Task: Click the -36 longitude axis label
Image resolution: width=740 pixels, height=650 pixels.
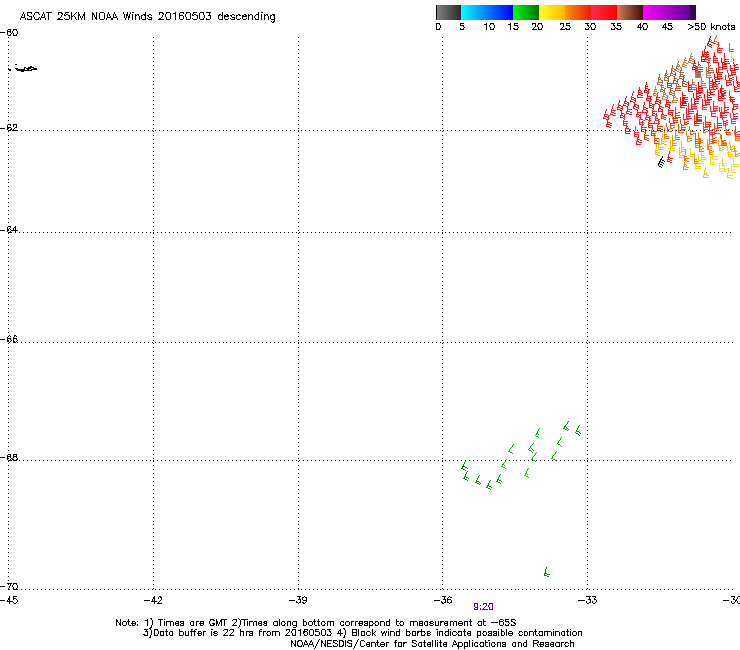Action: (x=443, y=600)
